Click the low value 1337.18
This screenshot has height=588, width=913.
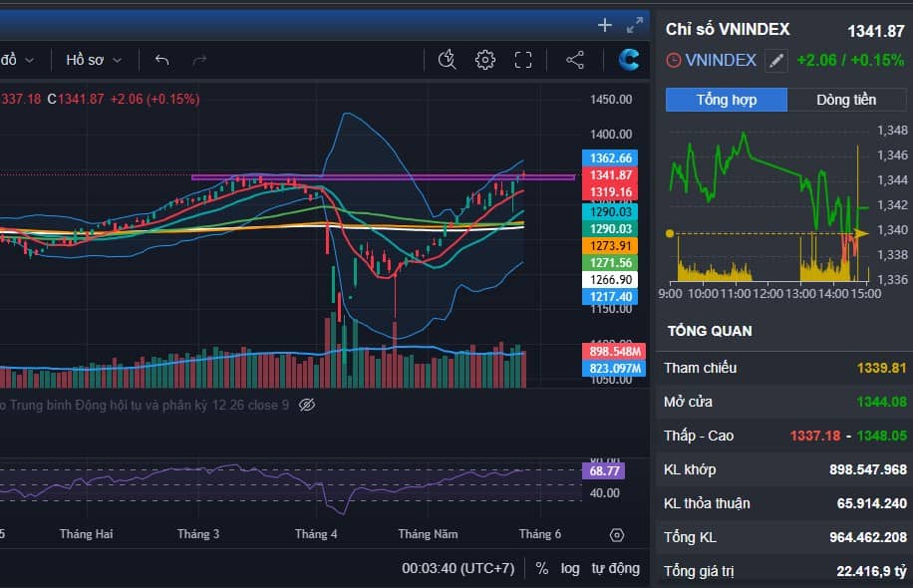coord(815,436)
